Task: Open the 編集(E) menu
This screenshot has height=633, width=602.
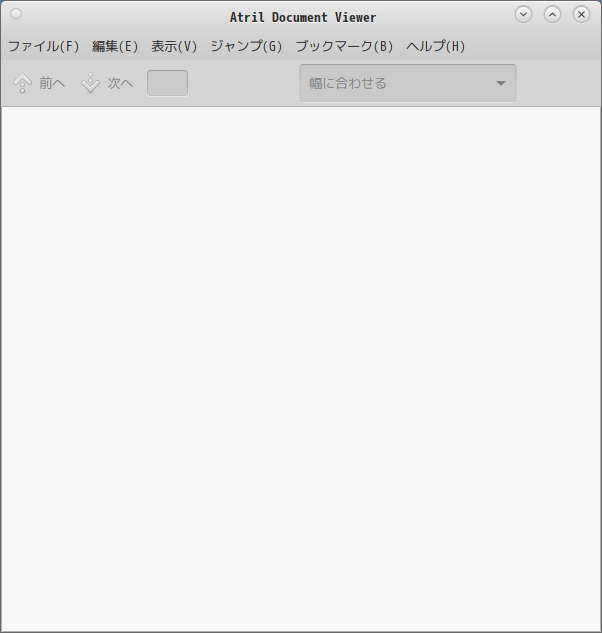Action: click(x=115, y=46)
